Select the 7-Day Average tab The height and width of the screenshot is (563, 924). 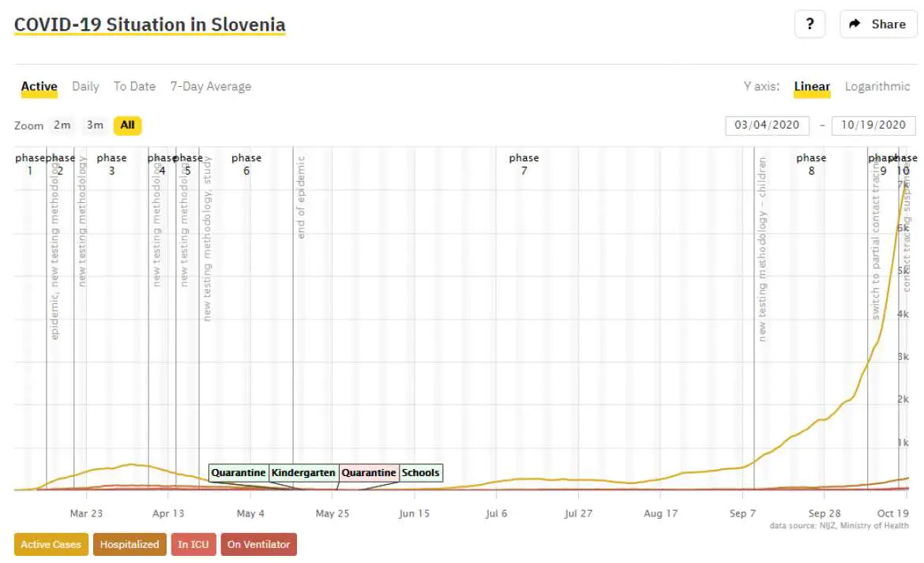211,87
